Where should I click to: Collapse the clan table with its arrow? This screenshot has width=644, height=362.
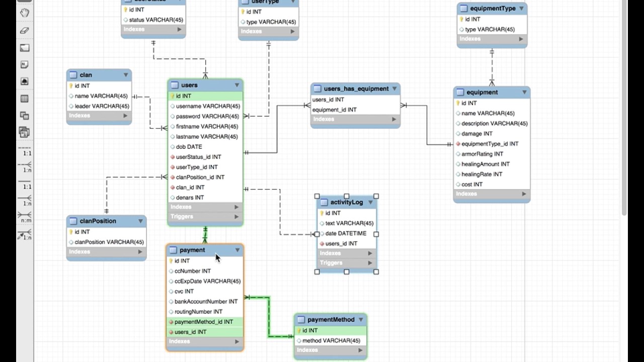coord(126,75)
